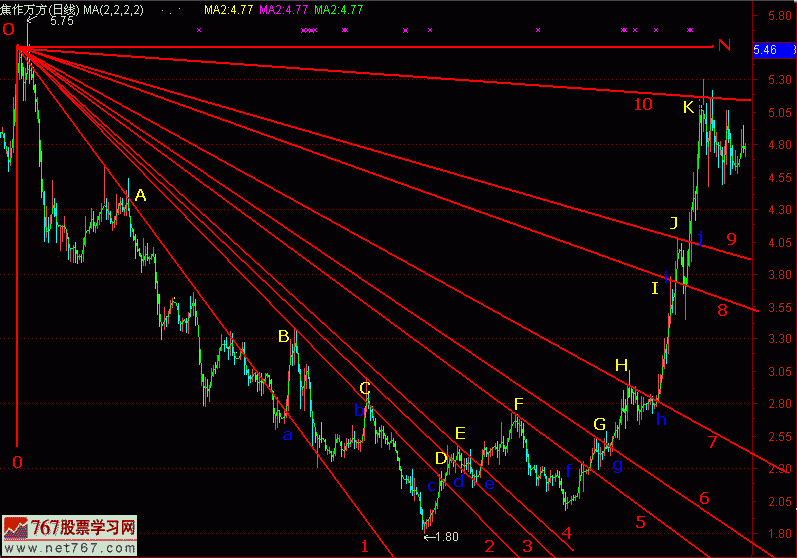Click the 1.80 low price annotation
The height and width of the screenshot is (558, 797).
point(441,537)
